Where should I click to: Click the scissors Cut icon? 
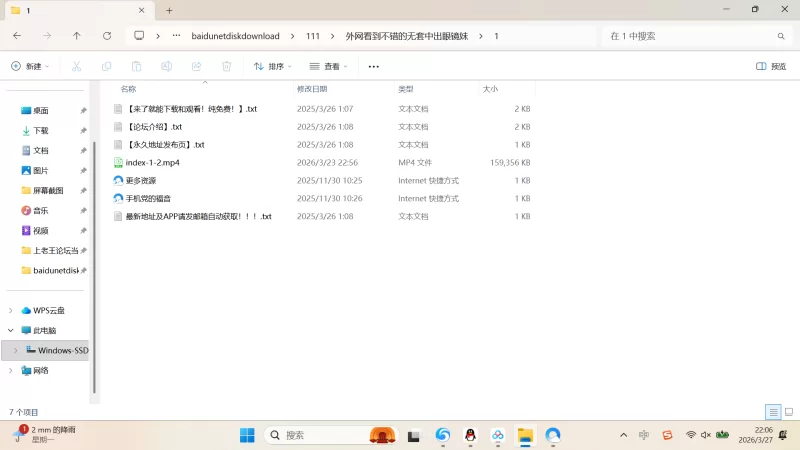[x=76, y=66]
